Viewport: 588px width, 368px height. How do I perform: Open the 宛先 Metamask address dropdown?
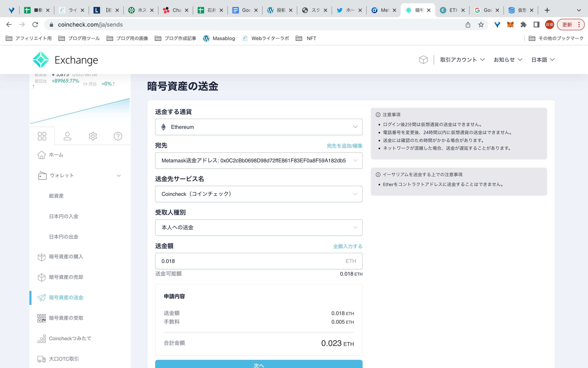[x=259, y=160]
